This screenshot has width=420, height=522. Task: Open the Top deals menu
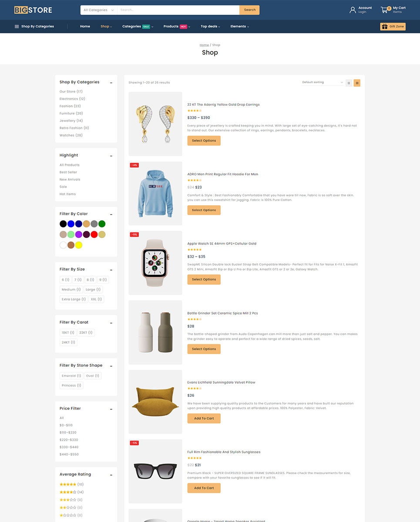210,27
